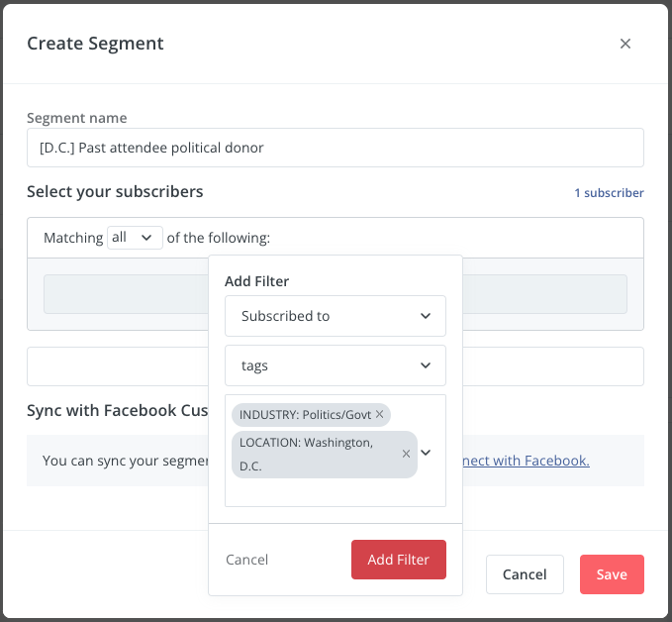Viewport: 672px width, 622px height.
Task: Click the empty space below selected tags
Action: (x=327, y=492)
